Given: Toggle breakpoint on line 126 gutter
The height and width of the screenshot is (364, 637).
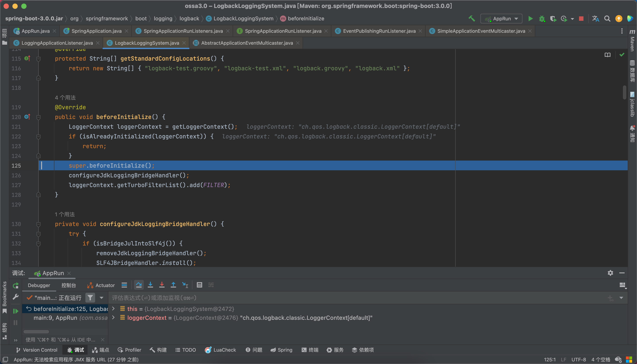Looking at the screenshot, I should [27, 176].
